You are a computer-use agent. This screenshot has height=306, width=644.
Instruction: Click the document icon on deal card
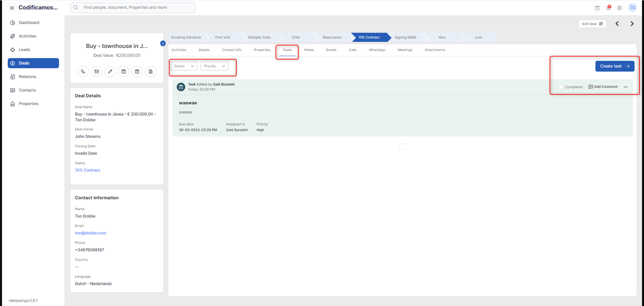151,71
